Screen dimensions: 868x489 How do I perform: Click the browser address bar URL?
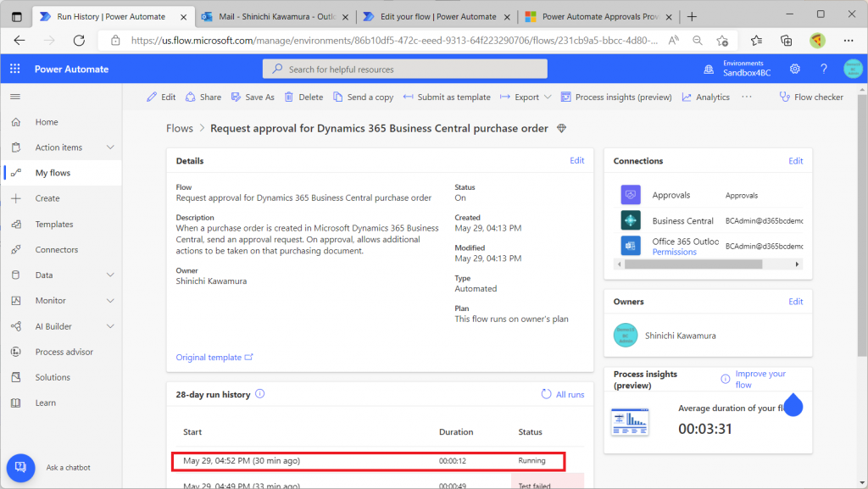(394, 41)
